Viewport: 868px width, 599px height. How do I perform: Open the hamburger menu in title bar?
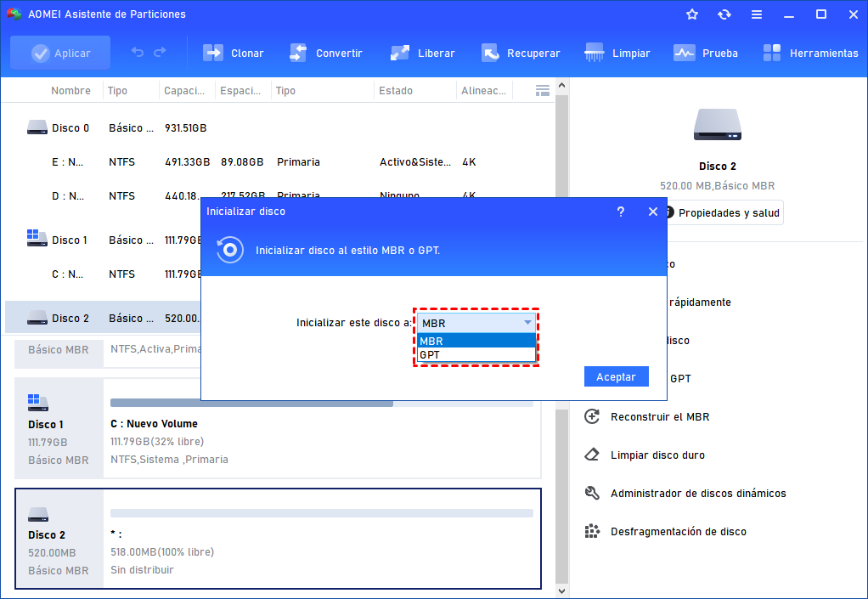757,14
